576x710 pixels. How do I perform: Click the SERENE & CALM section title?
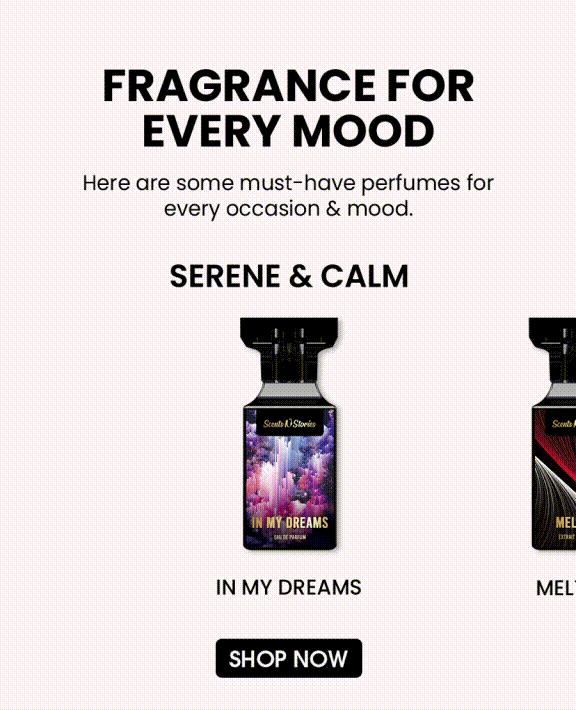click(289, 276)
